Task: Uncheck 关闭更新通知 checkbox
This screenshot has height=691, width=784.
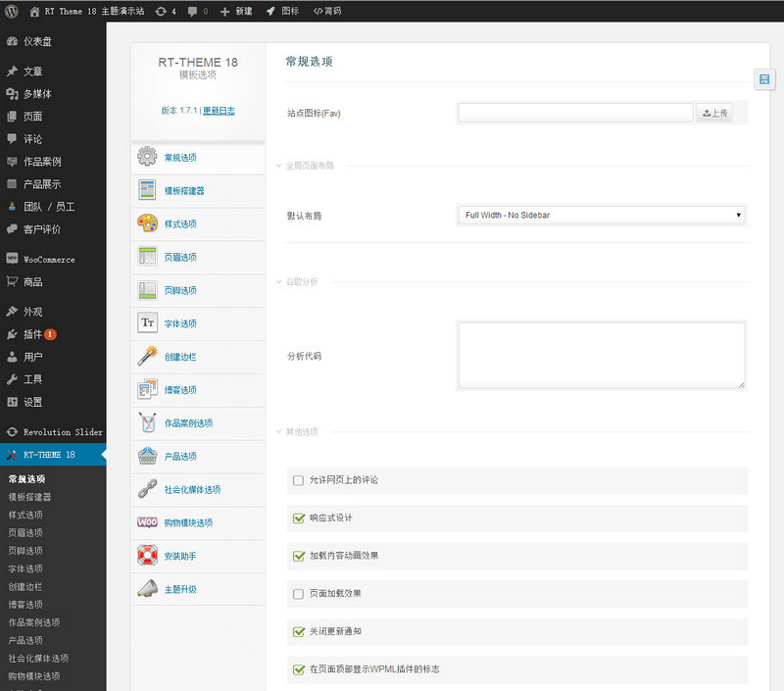Action: [x=299, y=631]
